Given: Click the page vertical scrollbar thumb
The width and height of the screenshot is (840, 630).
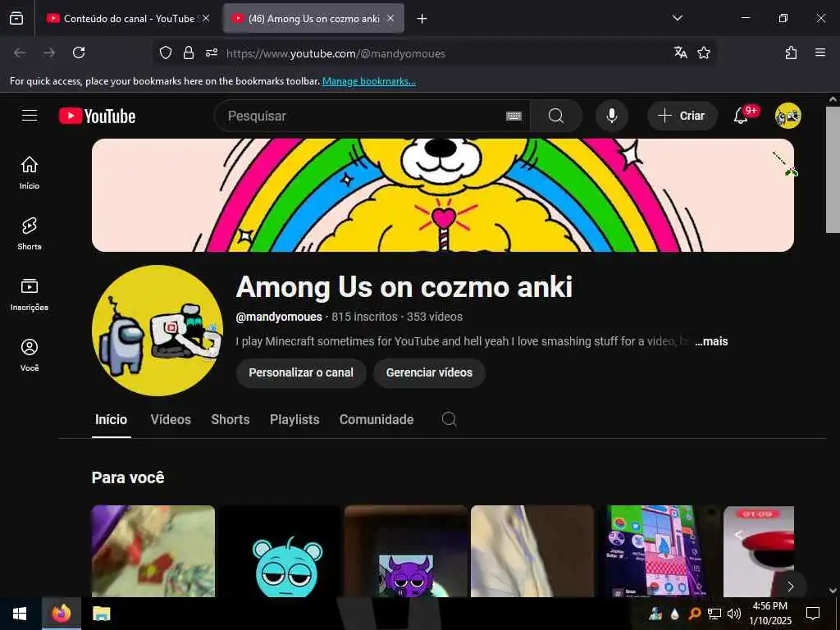Looking at the screenshot, I should click(x=833, y=169).
